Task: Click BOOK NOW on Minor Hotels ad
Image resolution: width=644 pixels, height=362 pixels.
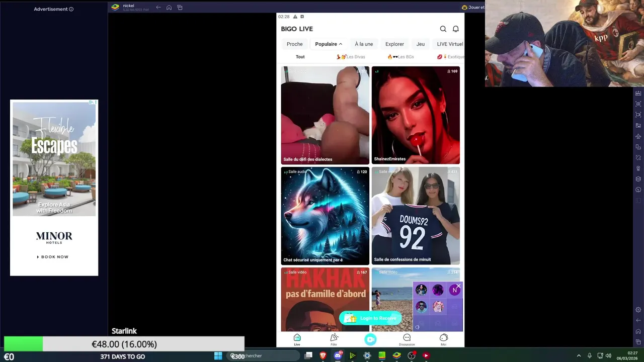Action: [x=53, y=257]
